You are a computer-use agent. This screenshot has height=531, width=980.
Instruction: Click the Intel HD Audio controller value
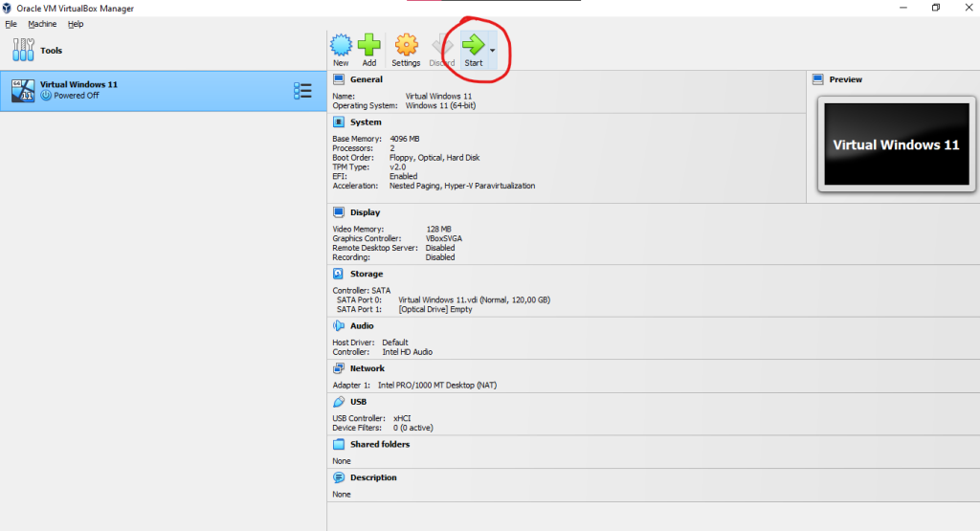click(408, 352)
